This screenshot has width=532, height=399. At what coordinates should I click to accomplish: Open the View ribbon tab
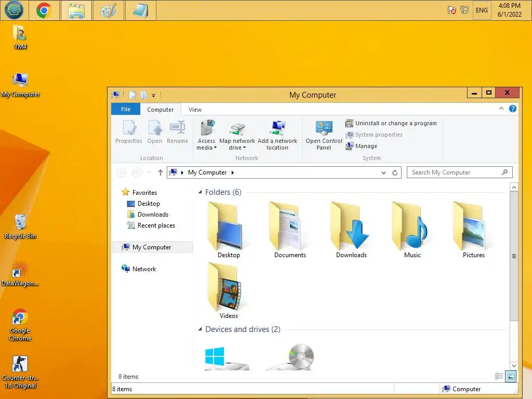[195, 110]
